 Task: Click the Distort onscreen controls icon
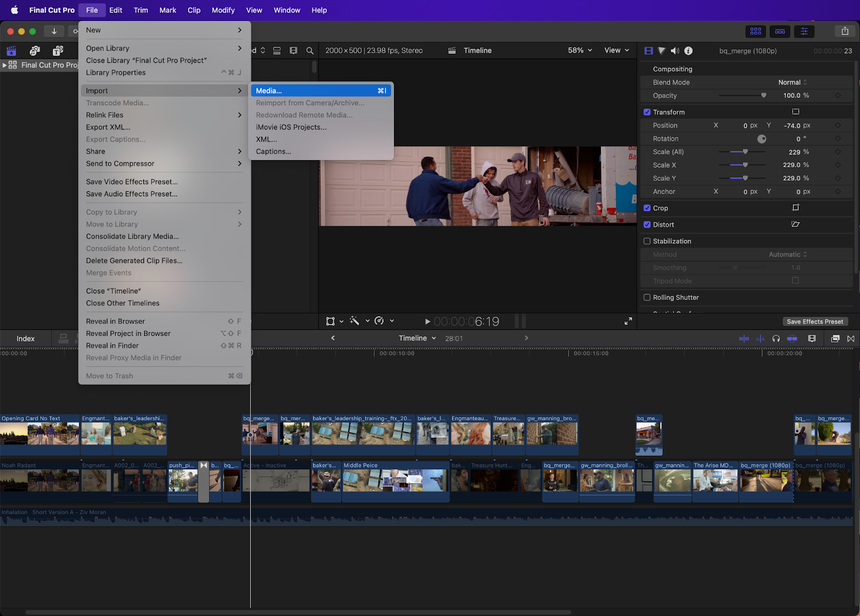pyautogui.click(x=795, y=225)
